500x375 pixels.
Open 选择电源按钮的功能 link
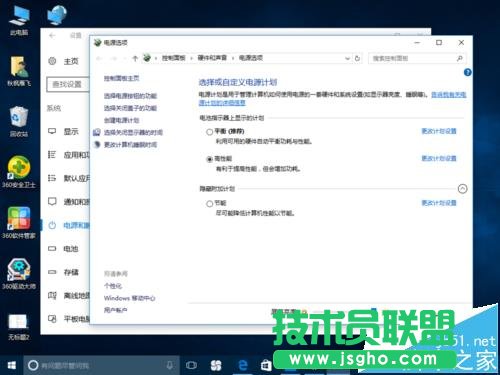click(130, 96)
